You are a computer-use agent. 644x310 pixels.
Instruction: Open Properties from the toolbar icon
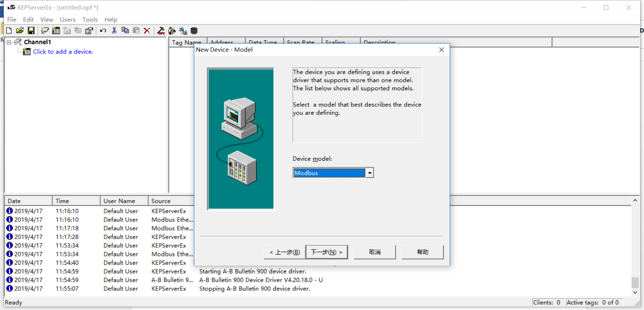tap(89, 31)
